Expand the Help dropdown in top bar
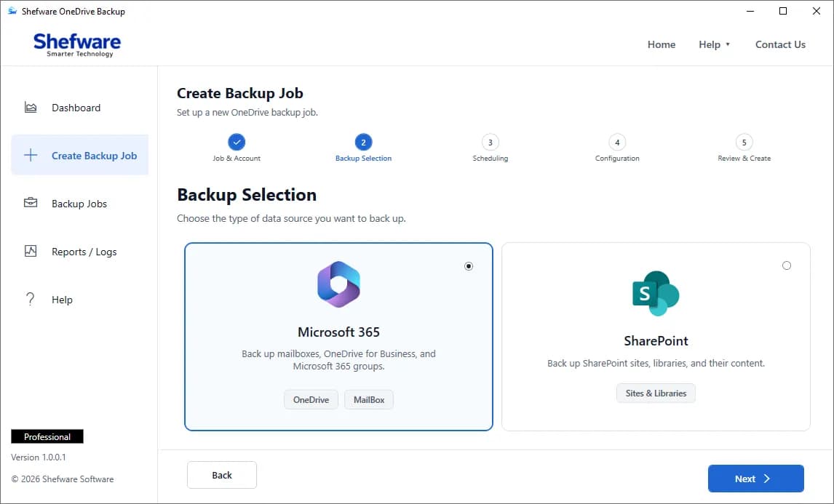This screenshot has width=834, height=504. click(715, 44)
